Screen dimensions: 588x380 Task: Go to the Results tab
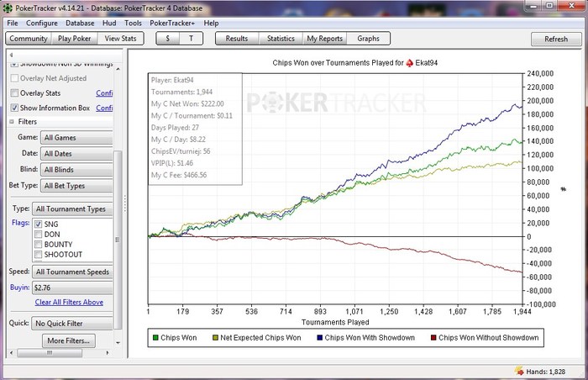click(x=237, y=39)
